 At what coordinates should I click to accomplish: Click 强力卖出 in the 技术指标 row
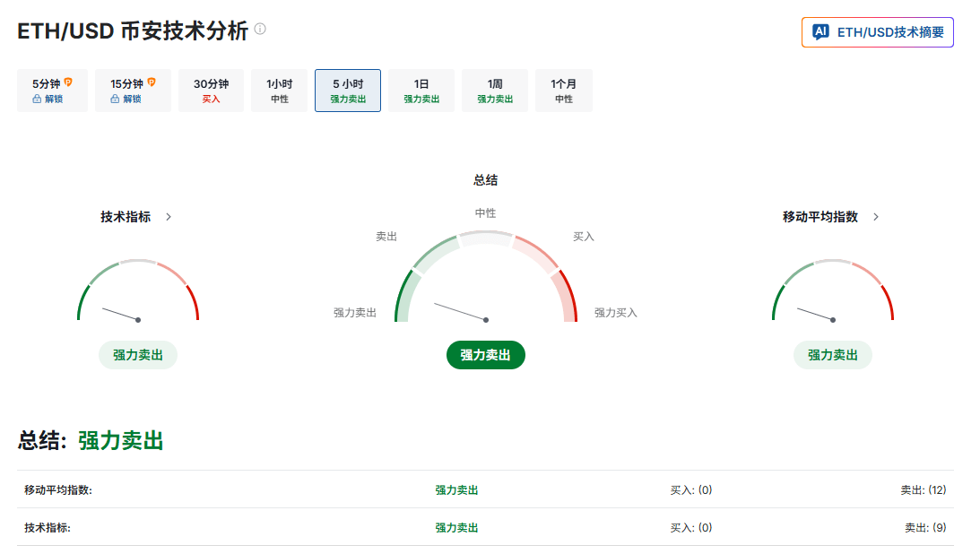coord(457,528)
